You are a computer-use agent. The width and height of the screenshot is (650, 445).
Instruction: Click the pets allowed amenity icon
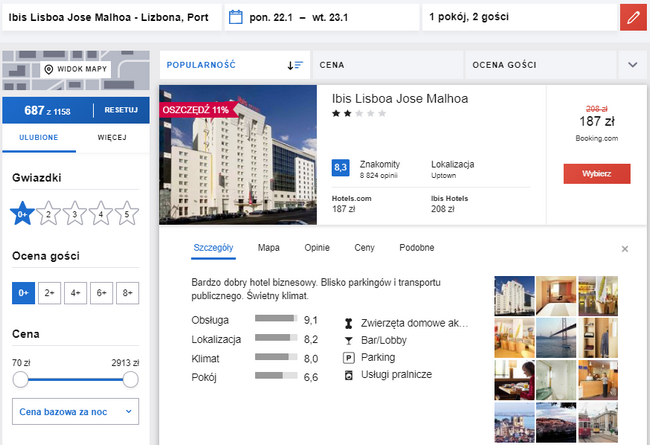point(349,323)
